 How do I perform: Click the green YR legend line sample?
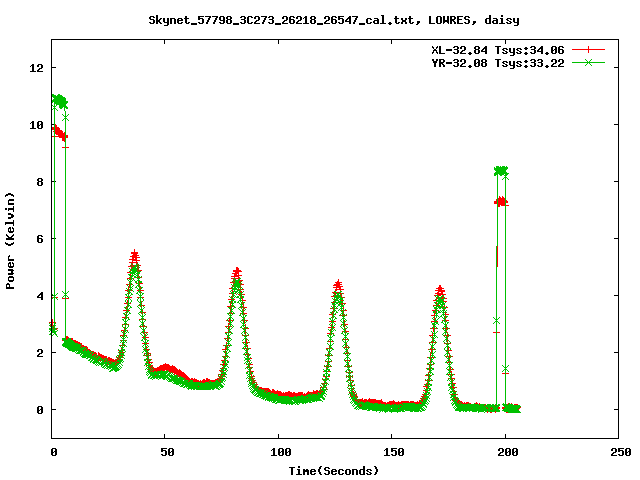588,62
